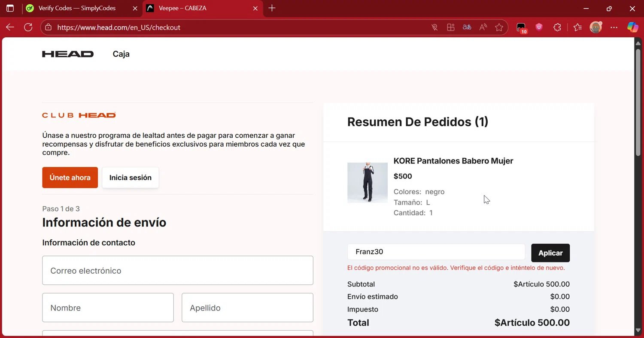This screenshot has width=644, height=338.
Task: Click the KORE pants product thumbnail
Action: (368, 182)
